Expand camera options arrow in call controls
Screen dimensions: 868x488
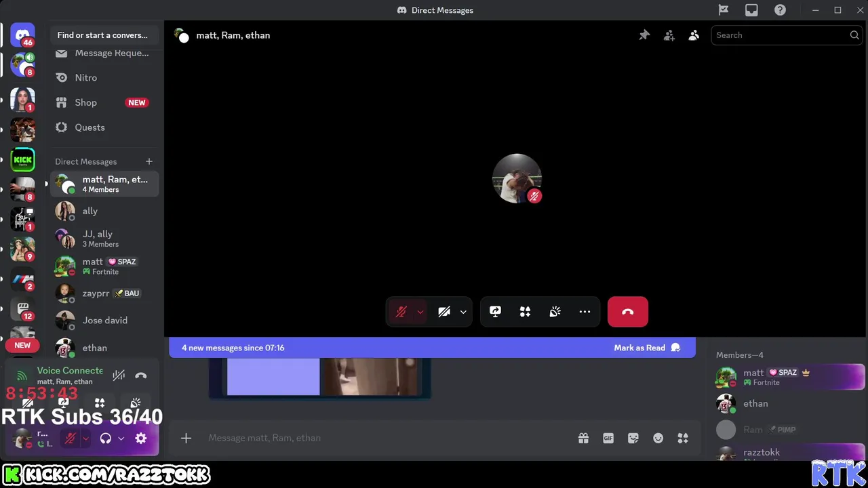[x=463, y=312]
